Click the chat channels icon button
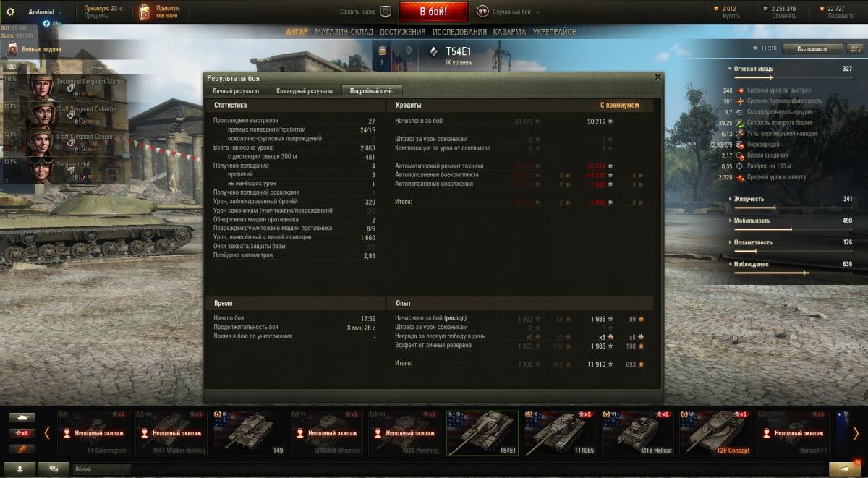Image resolution: width=868 pixels, height=478 pixels. point(54,469)
